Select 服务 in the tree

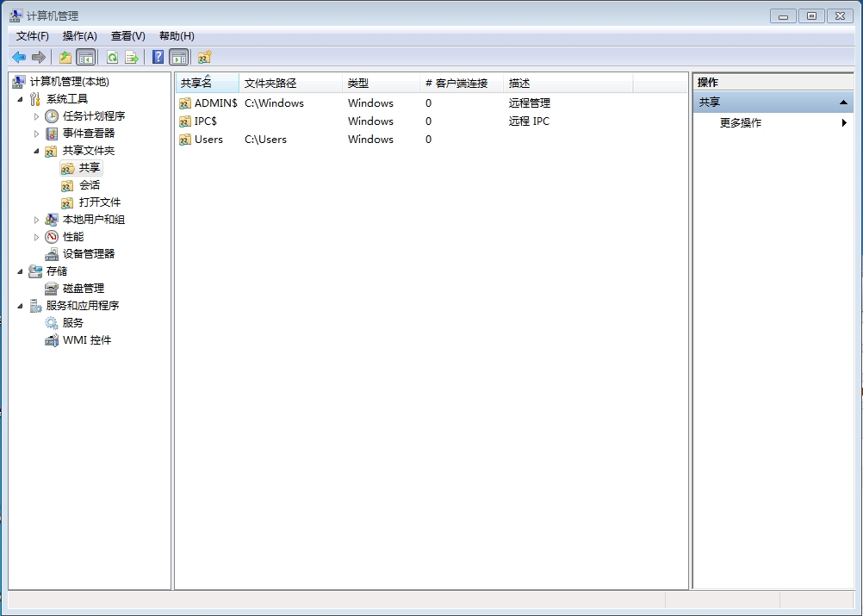[x=72, y=322]
